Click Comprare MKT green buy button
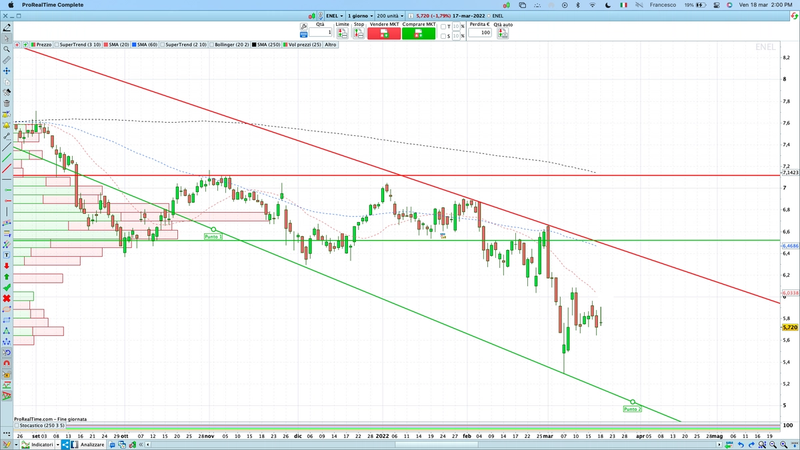This screenshot has height=450, width=800. pos(418,34)
